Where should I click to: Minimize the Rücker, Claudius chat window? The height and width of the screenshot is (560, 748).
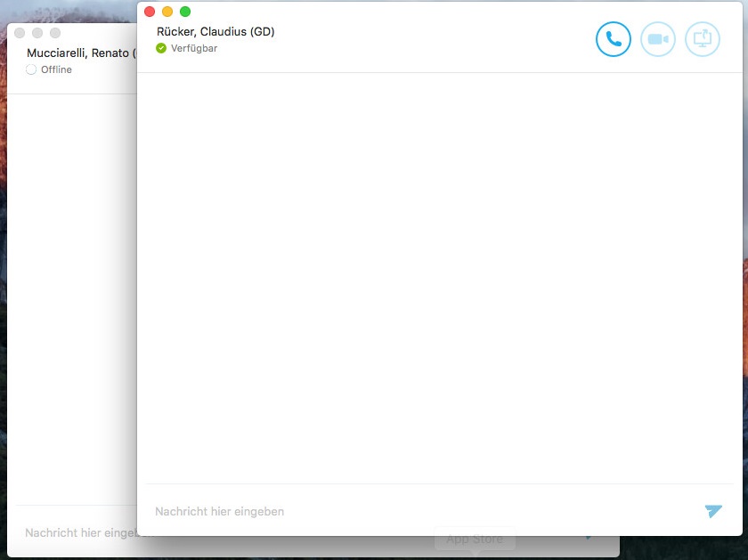167,12
